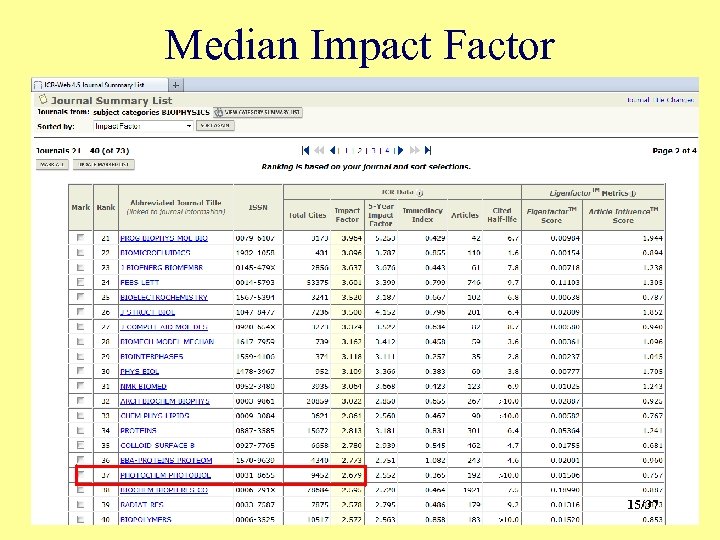Click the Sort Again button

click(215, 125)
